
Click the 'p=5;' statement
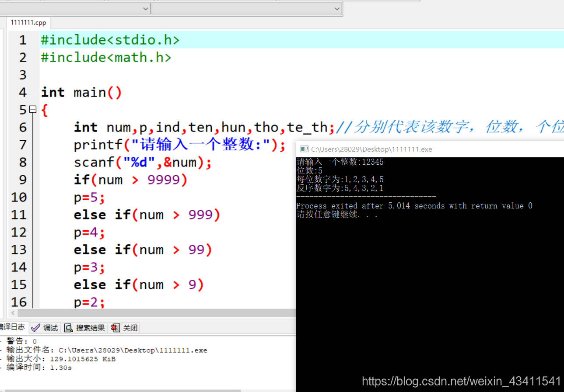[x=90, y=197]
